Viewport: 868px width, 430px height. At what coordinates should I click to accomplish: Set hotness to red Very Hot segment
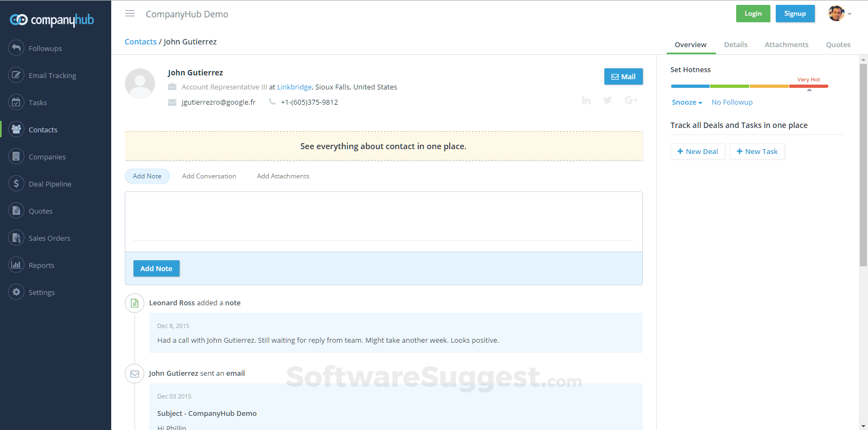click(809, 86)
